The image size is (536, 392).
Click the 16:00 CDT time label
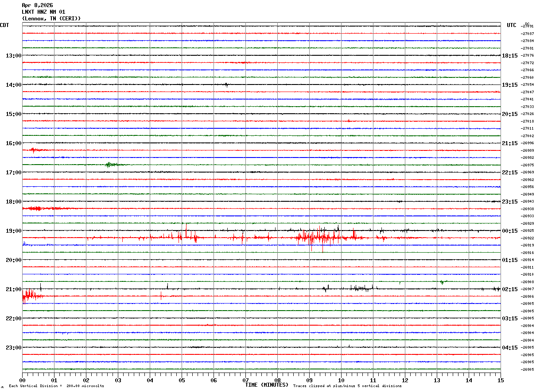[14, 143]
